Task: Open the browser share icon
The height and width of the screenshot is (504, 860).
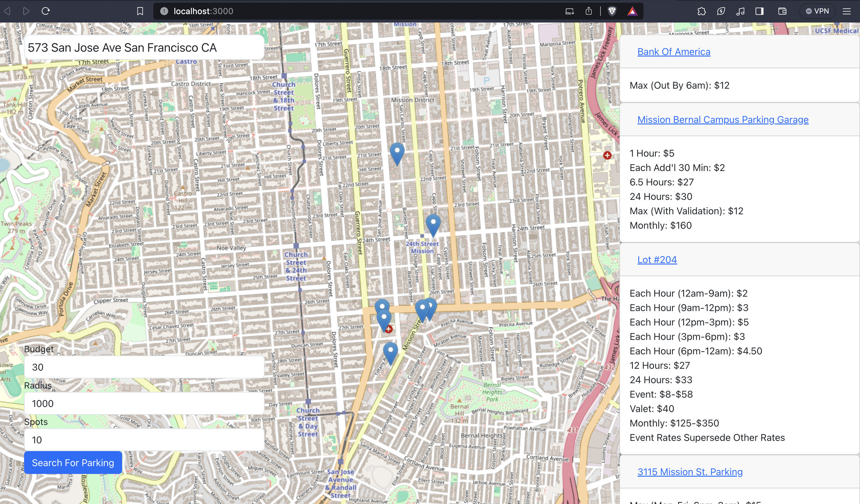Action: (589, 11)
